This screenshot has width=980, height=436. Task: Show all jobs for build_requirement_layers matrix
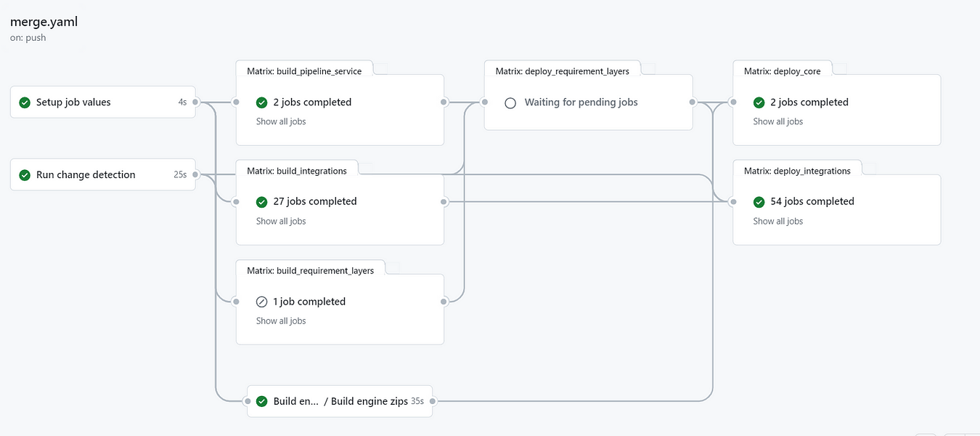click(x=281, y=320)
